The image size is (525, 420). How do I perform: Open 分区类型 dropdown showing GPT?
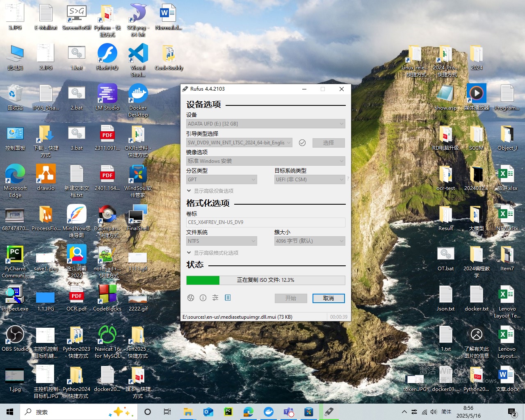pyautogui.click(x=221, y=180)
